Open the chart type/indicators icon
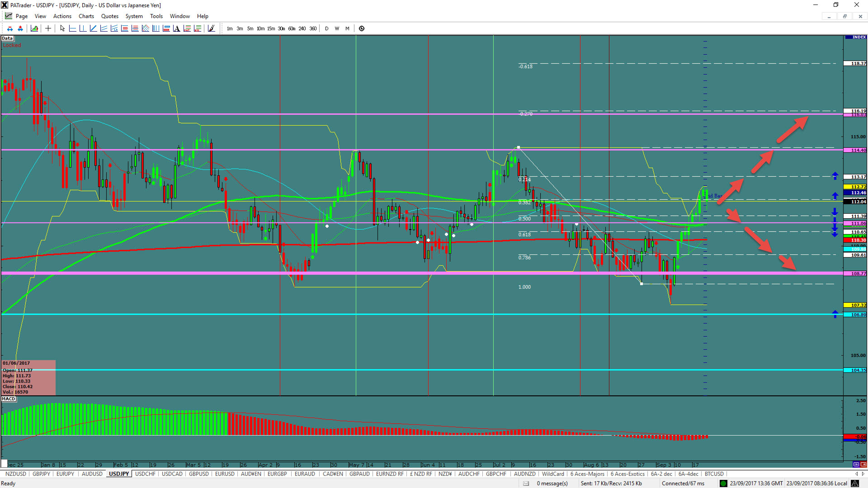868x488 pixels. 34,29
